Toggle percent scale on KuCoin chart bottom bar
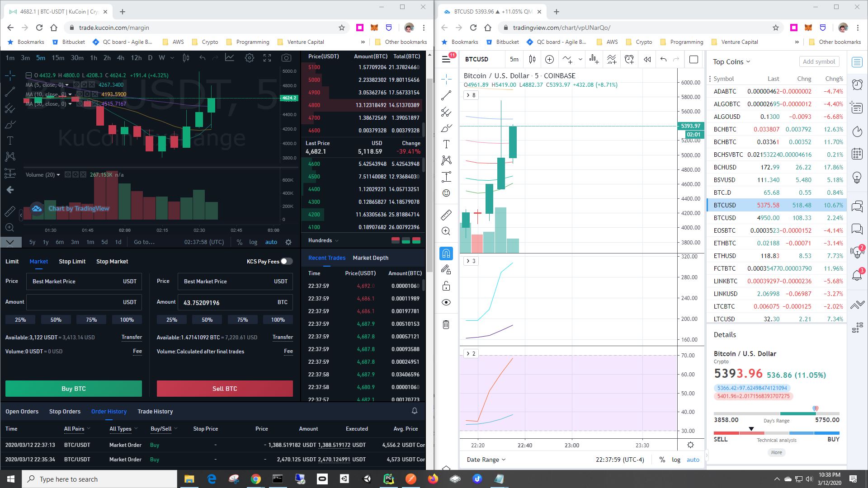 click(239, 242)
